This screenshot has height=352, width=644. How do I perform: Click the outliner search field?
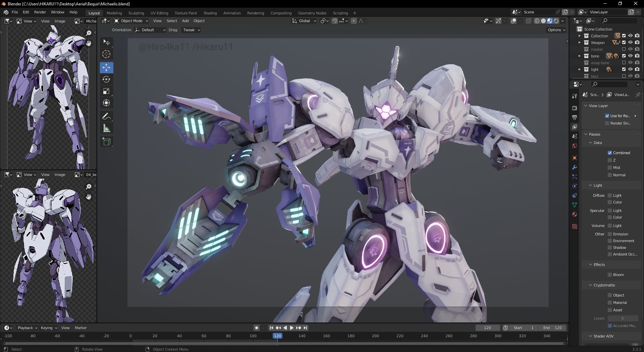[620, 21]
